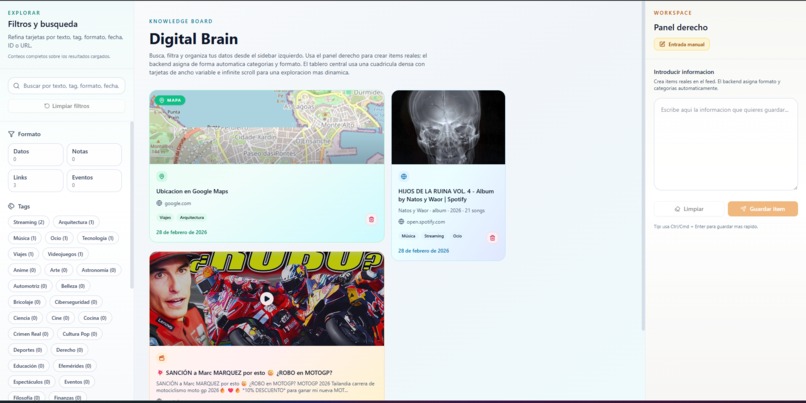
Task: Select the Efemérides (0) tag chip
Action: click(75, 365)
